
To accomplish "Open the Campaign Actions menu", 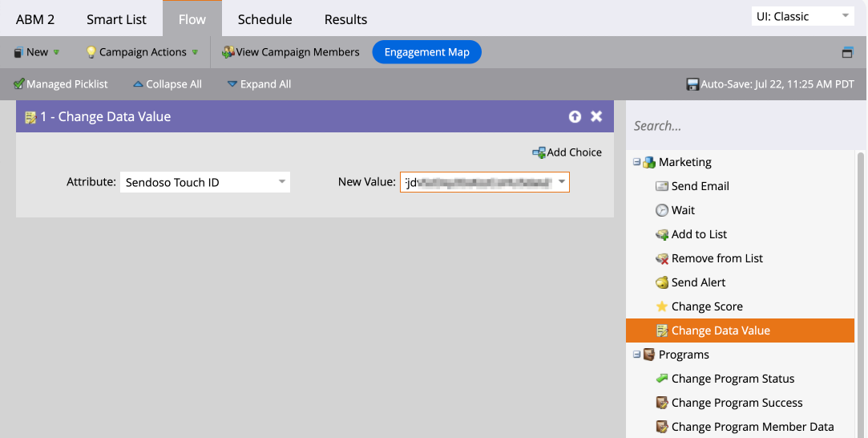I will [x=143, y=52].
